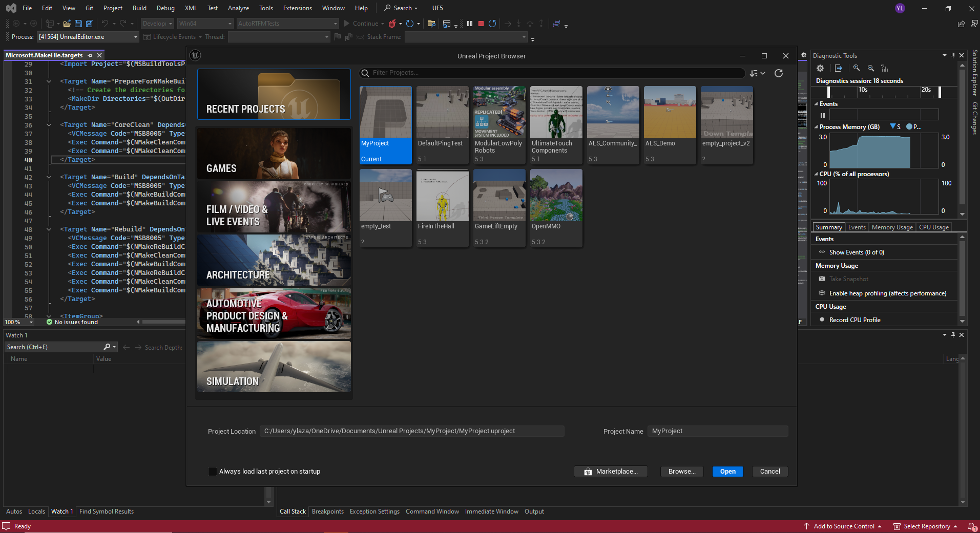
Task: Click Enable heap profiling link
Action: click(888, 293)
